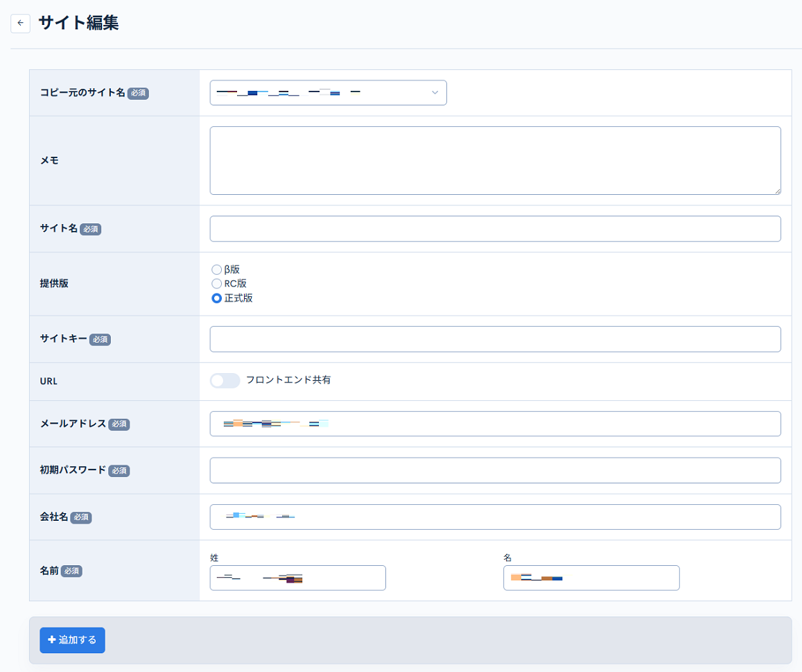
Task: Select the RC版 radio button
Action: 216,284
